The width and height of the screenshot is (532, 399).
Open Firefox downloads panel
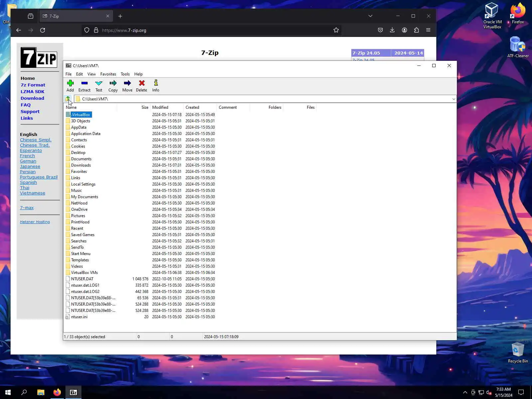[392, 30]
